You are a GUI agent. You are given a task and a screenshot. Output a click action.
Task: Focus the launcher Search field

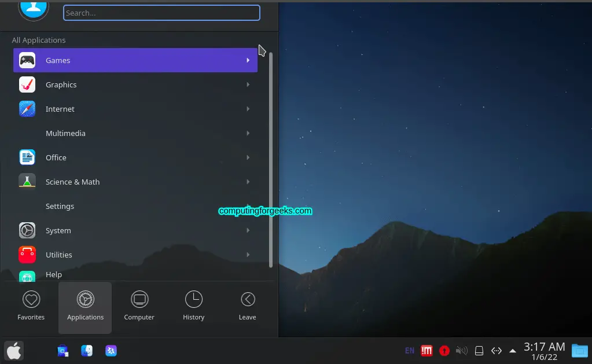pyautogui.click(x=161, y=13)
